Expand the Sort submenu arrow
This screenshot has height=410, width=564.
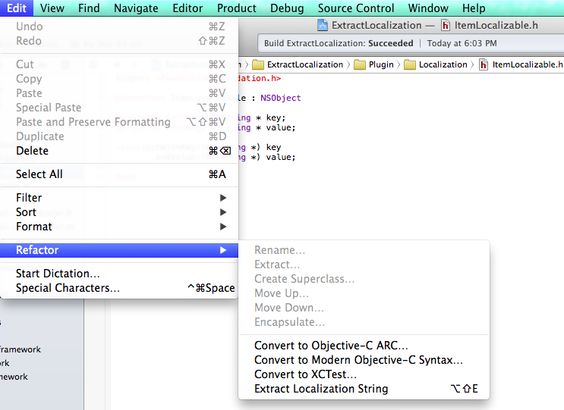pyautogui.click(x=223, y=212)
